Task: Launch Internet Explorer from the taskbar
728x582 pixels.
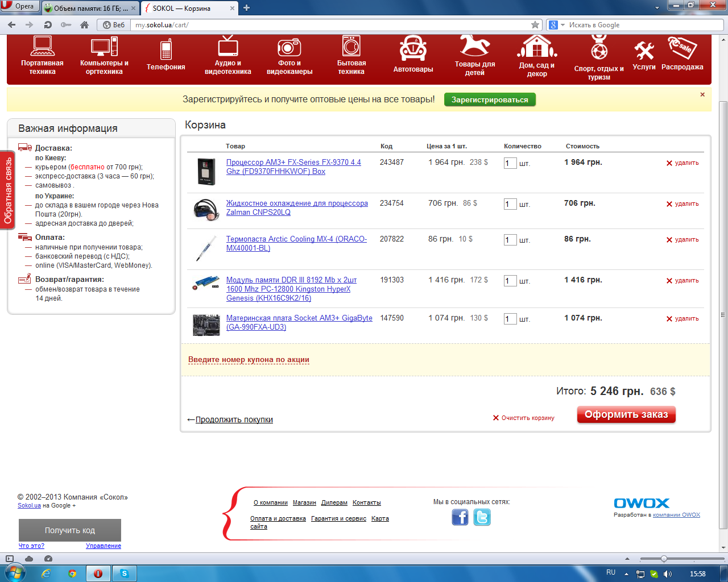Action: [x=46, y=573]
